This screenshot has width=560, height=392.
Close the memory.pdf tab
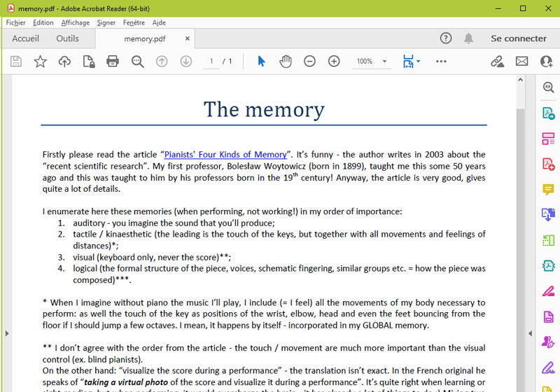point(187,39)
